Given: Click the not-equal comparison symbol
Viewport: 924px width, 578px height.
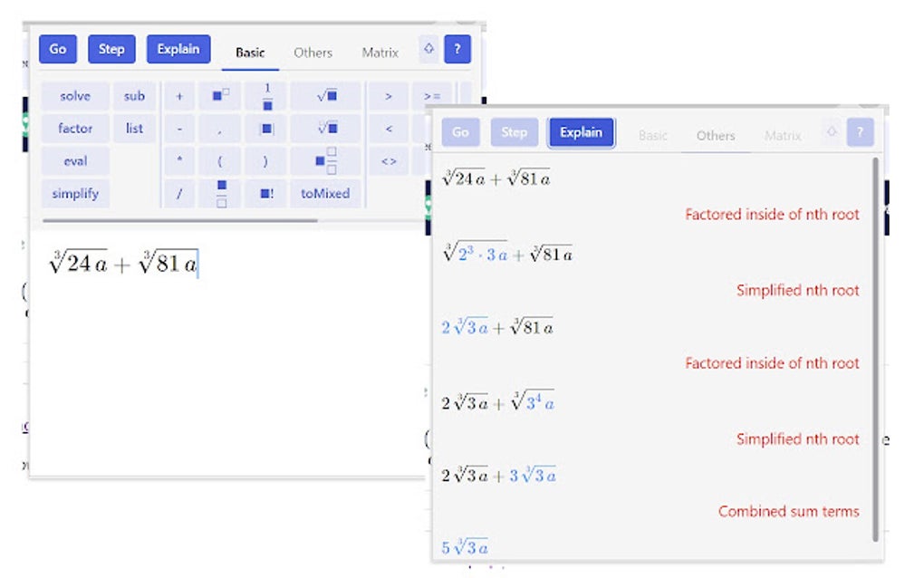Looking at the screenshot, I should (x=390, y=160).
